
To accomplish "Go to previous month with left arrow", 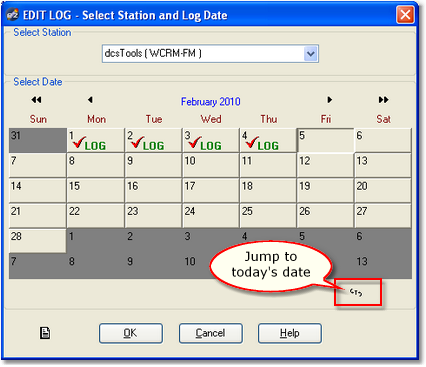I will [90, 100].
